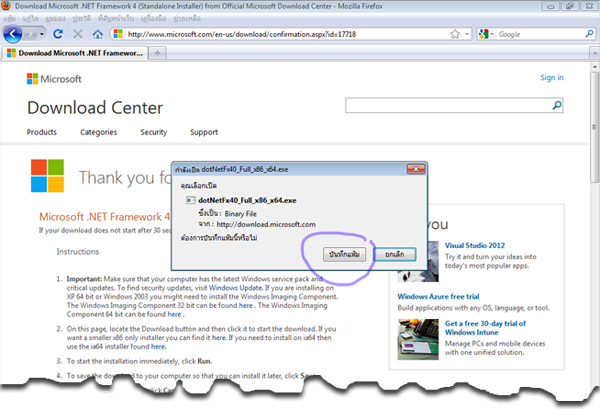Open the address bar history dropdown

coord(467,34)
